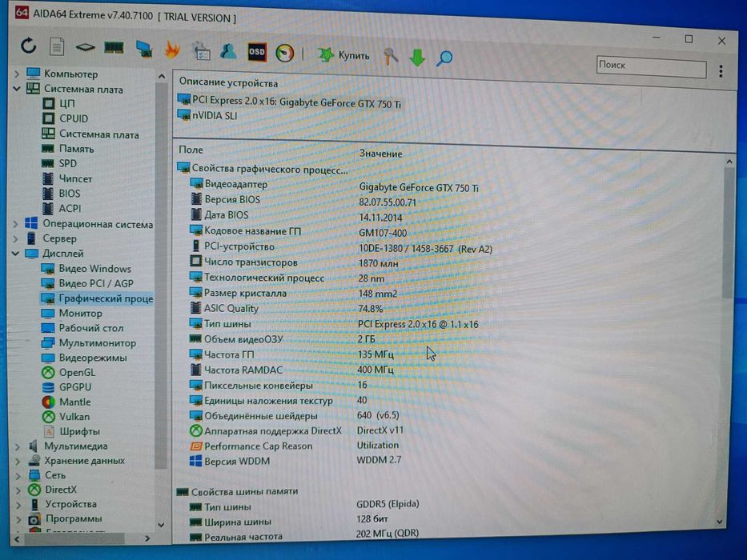
Task: Click the details list scroll-down arrow
Action: click(x=720, y=522)
